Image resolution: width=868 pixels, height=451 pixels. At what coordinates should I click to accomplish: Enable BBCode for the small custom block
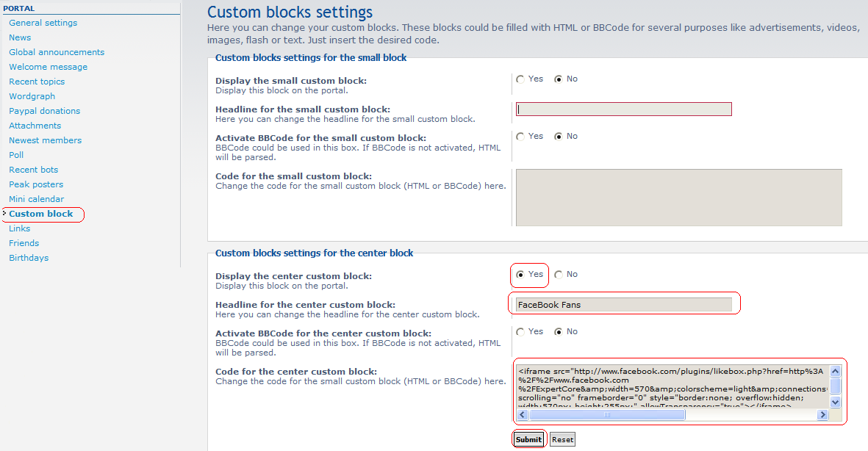(x=520, y=137)
